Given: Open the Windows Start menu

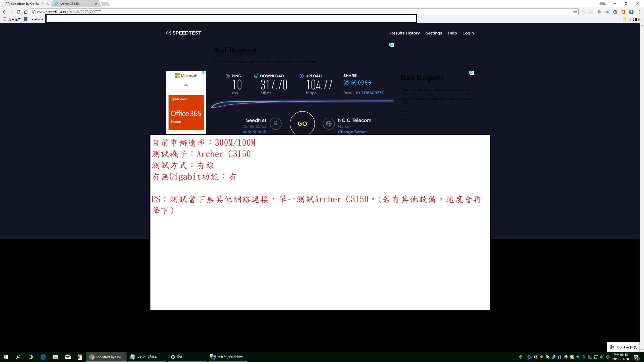Looking at the screenshot, I should point(6,357).
